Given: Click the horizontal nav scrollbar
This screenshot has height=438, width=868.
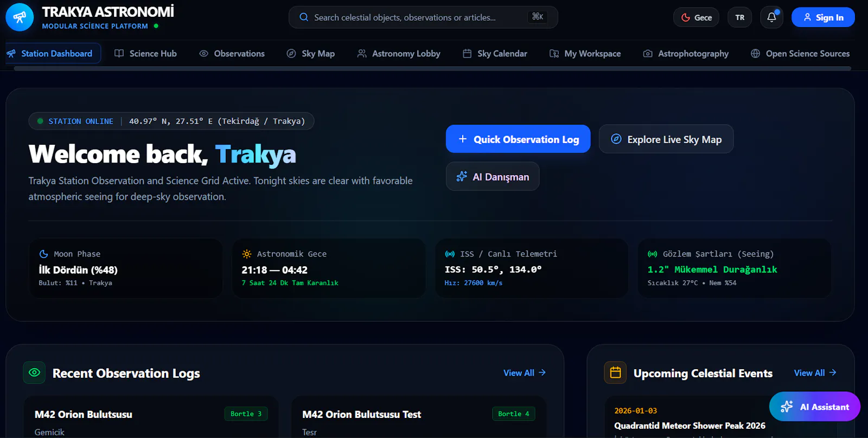Looking at the screenshot, I should pyautogui.click(x=432, y=68).
